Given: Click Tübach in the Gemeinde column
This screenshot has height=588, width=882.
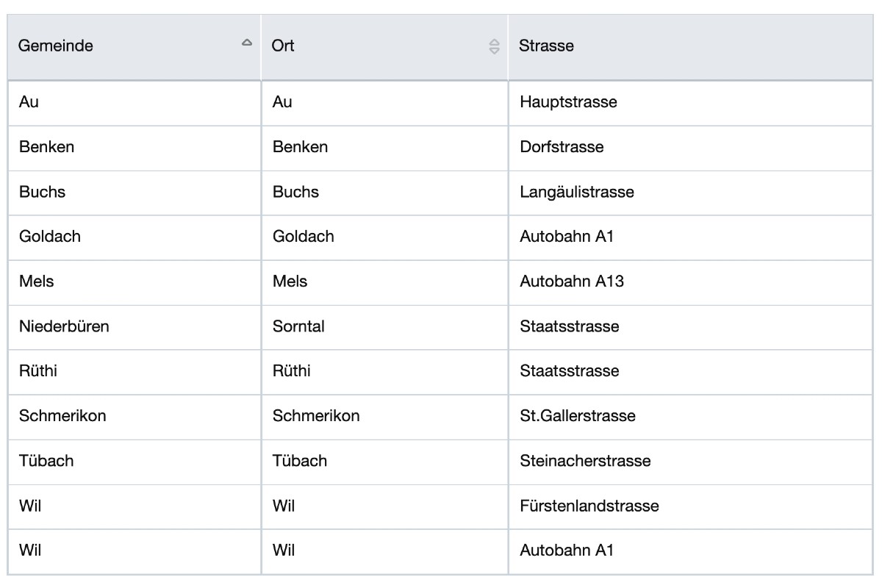Looking at the screenshot, I should 46,461.
